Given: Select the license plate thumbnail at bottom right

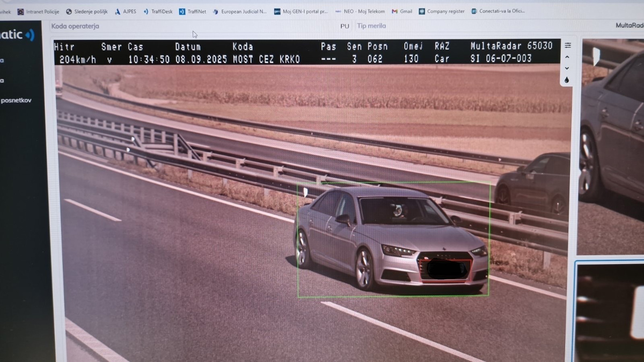Looking at the screenshot, I should pos(610,311).
